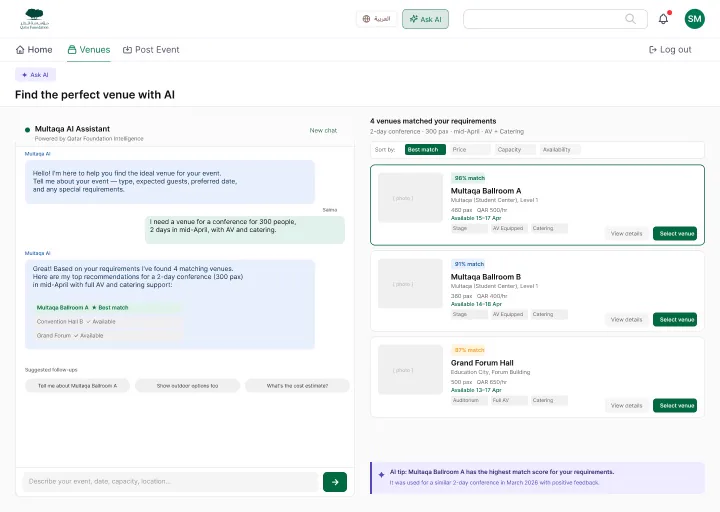
Task: Click Catering tag in Grand Forum Hall
Action: pos(549,400)
